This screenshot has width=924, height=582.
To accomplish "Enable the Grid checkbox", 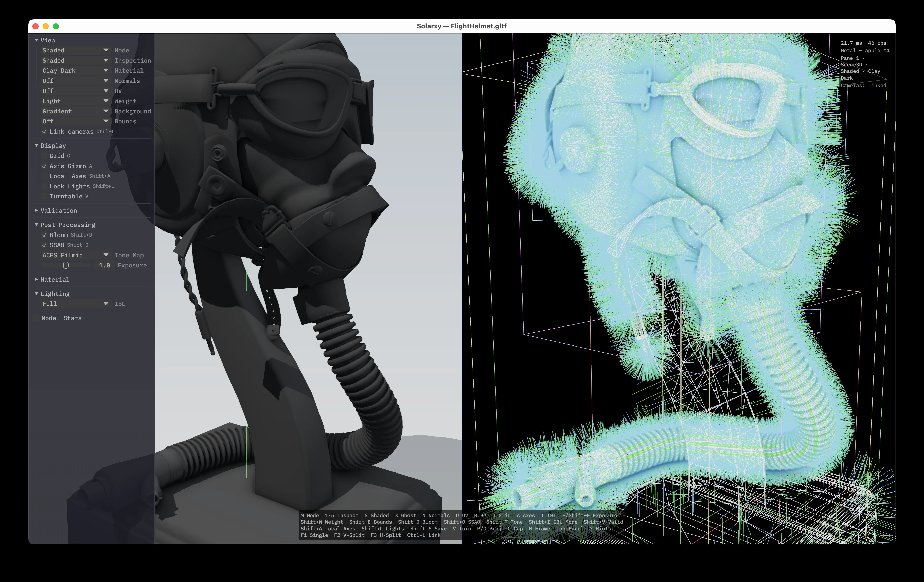I will 44,156.
